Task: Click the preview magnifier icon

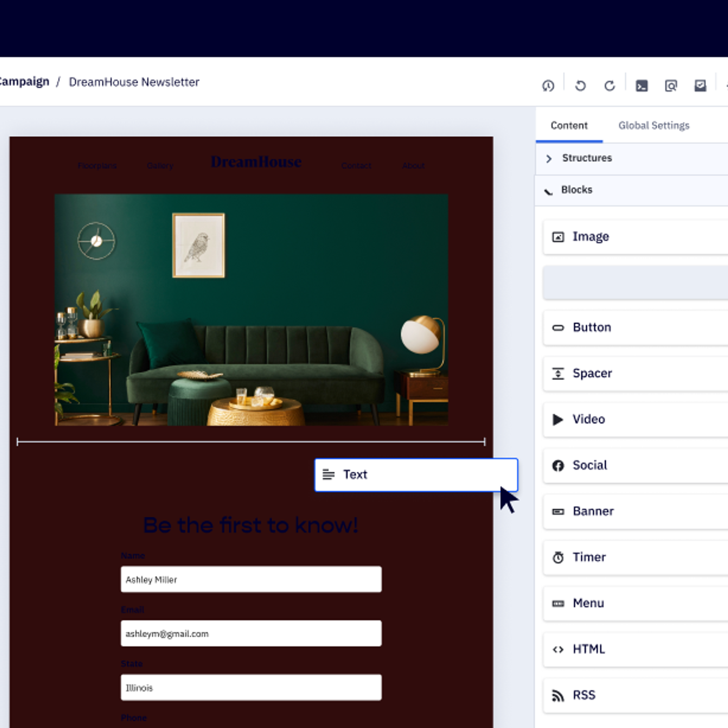Action: coord(671,86)
